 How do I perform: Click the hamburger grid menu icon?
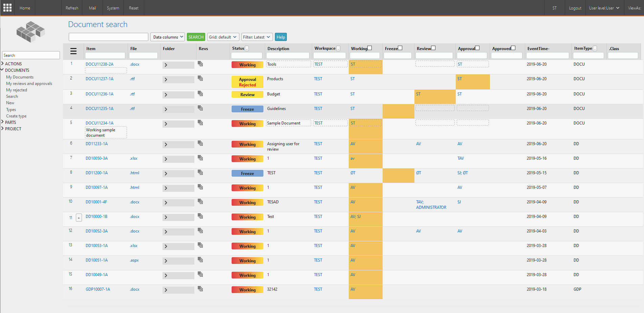click(x=73, y=51)
